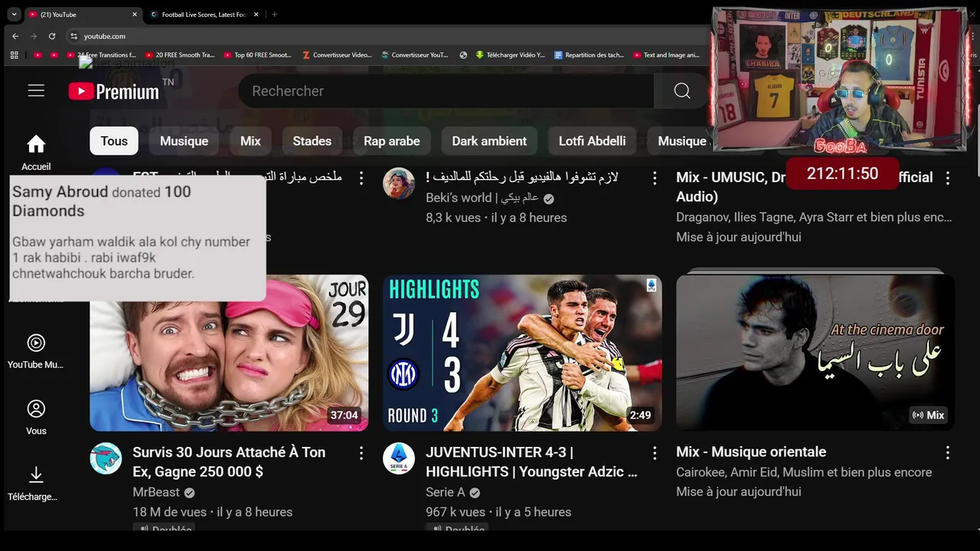This screenshot has width=980, height=551.
Task: Click the YouTube Premium logo
Action: (113, 92)
